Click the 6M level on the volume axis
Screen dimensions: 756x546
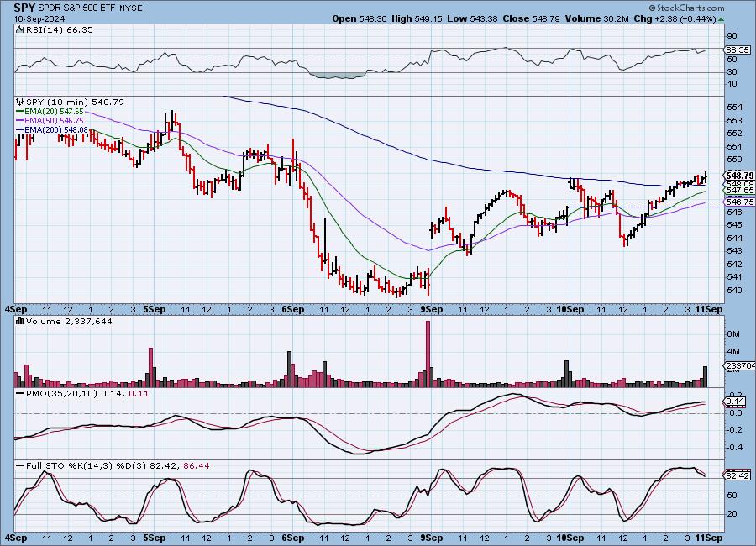click(x=733, y=333)
